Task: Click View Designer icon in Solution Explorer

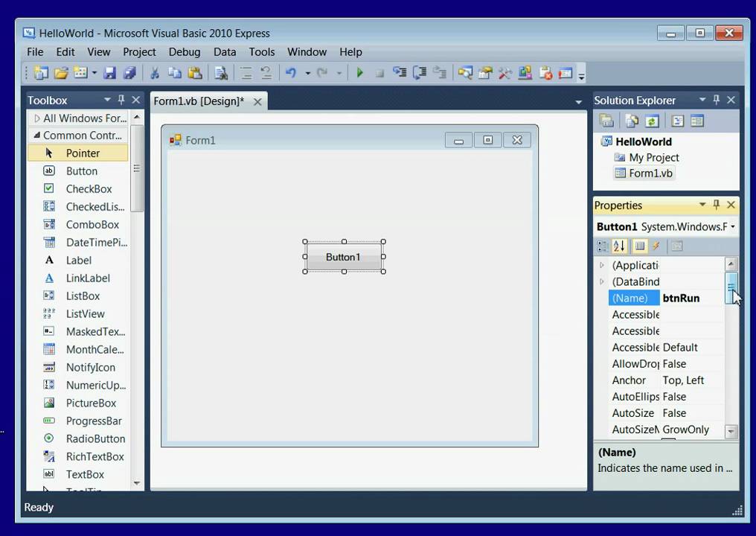Action: [x=697, y=121]
